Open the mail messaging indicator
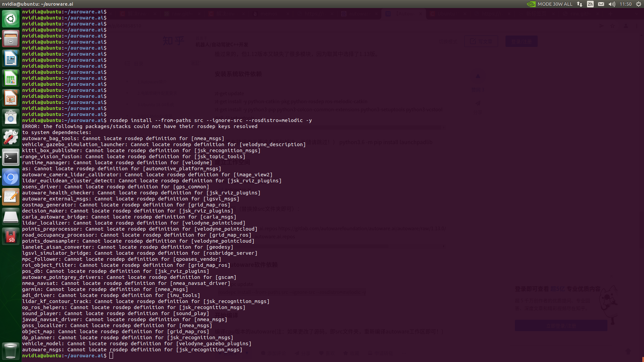Screen dimensions: 644x362 pos(601,4)
